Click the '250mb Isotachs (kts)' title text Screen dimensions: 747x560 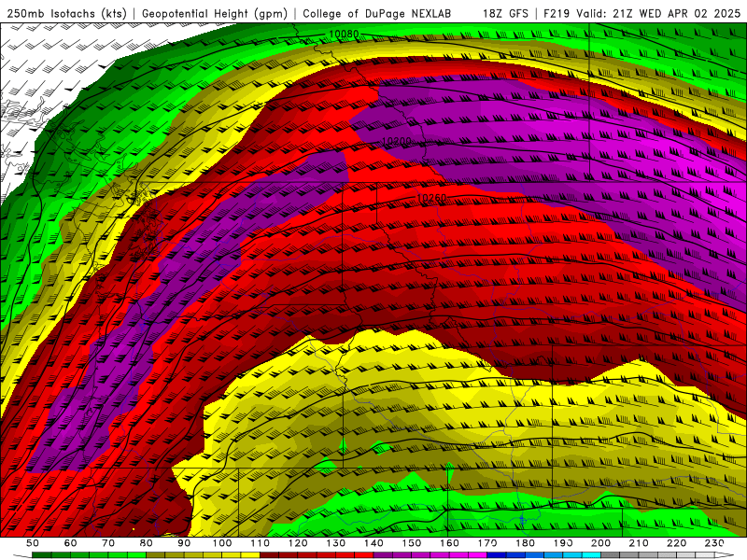pos(66,13)
